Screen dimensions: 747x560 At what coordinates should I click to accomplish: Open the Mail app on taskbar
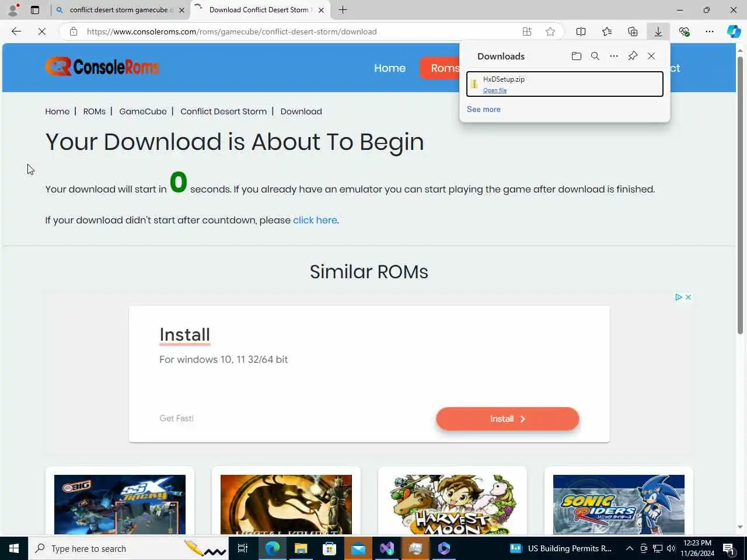[358, 548]
